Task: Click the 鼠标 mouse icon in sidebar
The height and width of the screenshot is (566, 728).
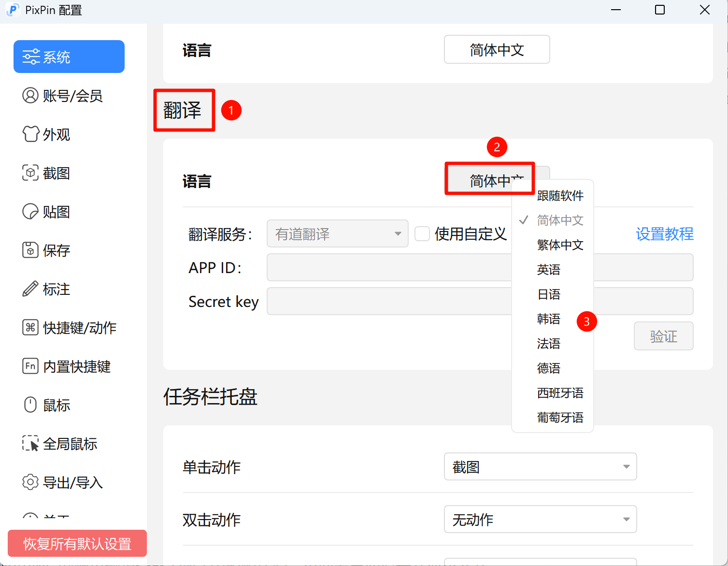Action: click(30, 405)
